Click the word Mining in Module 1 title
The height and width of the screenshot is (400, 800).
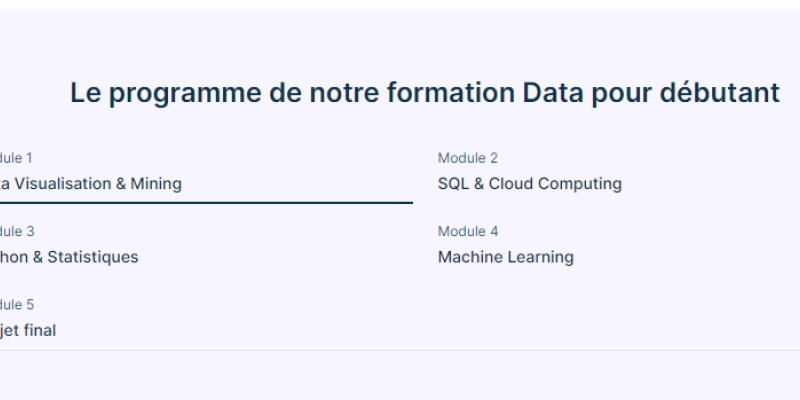point(156,184)
